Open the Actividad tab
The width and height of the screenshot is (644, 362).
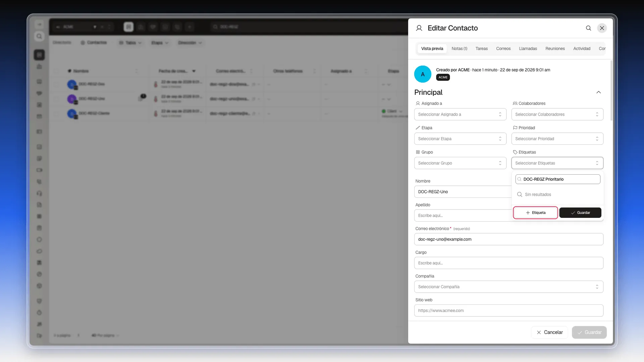pyautogui.click(x=582, y=49)
